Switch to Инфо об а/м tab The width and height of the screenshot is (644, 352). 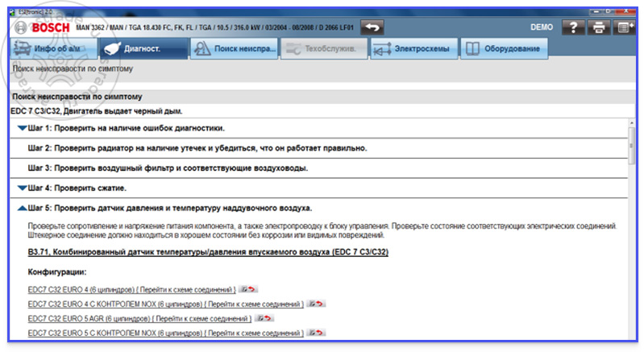(x=53, y=48)
